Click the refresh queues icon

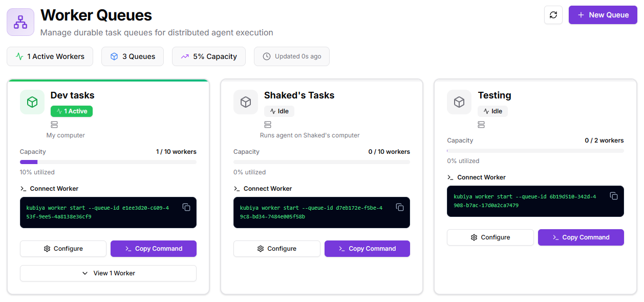click(553, 15)
